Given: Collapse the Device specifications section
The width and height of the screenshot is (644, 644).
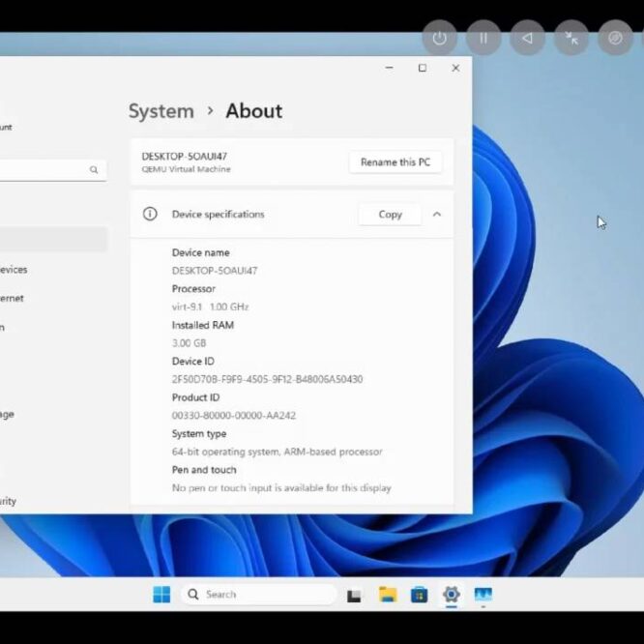Looking at the screenshot, I should 437,214.
